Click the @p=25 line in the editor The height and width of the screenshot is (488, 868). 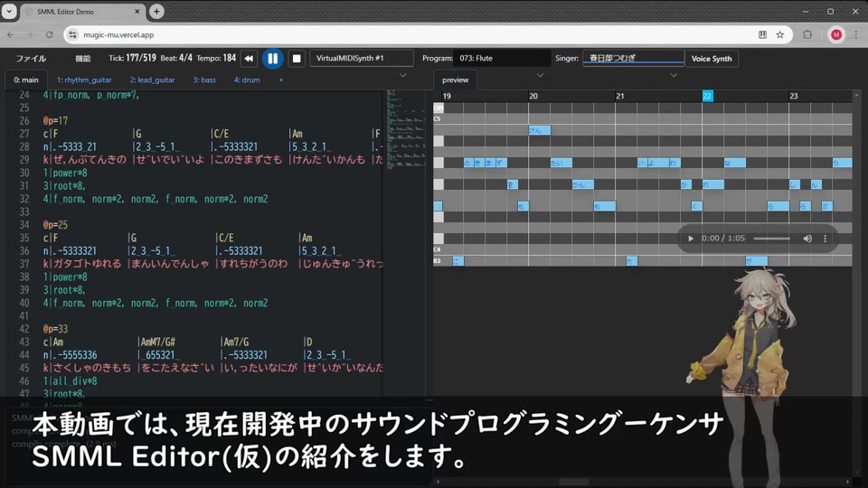pos(55,225)
